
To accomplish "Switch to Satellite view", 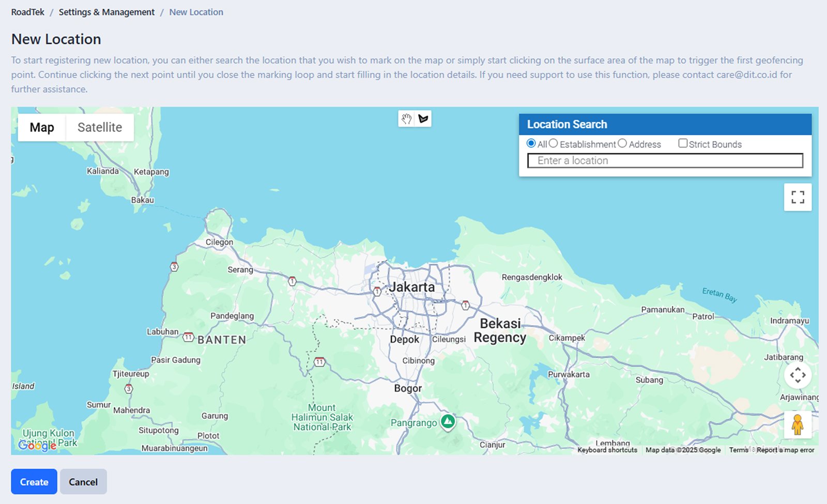I will pos(99,127).
